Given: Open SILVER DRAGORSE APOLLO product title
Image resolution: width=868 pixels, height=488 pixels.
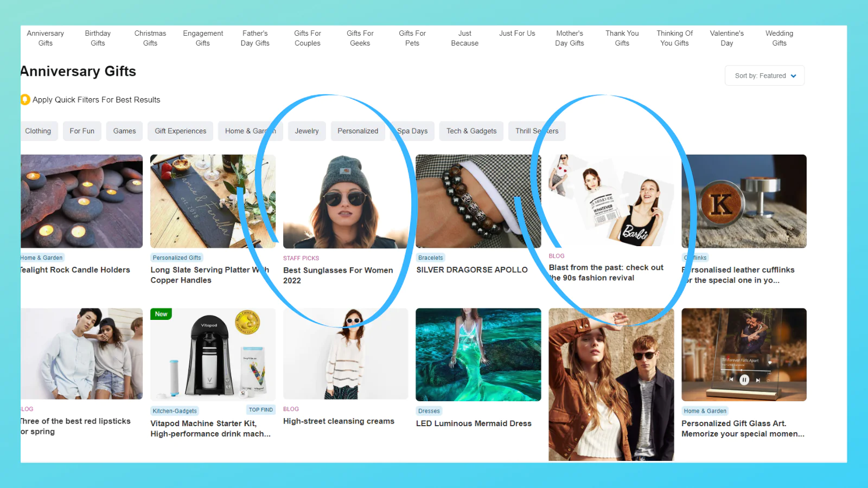Looking at the screenshot, I should pos(472,269).
